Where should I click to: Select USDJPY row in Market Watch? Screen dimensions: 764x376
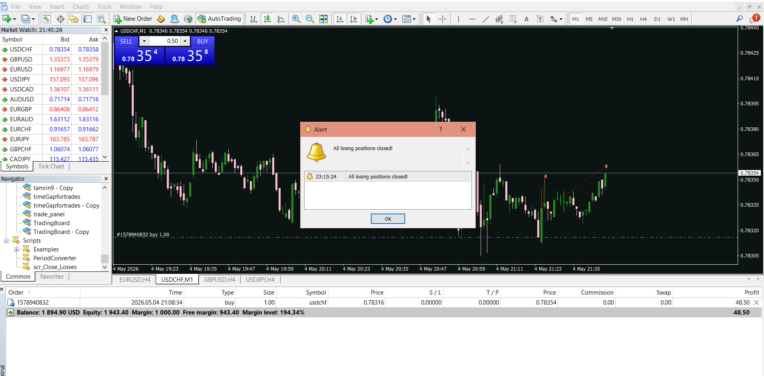[x=52, y=79]
